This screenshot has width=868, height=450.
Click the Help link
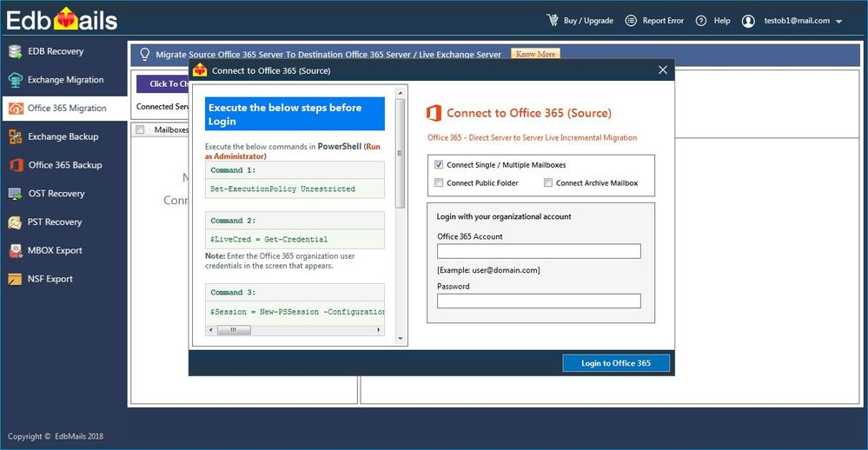[x=722, y=21]
